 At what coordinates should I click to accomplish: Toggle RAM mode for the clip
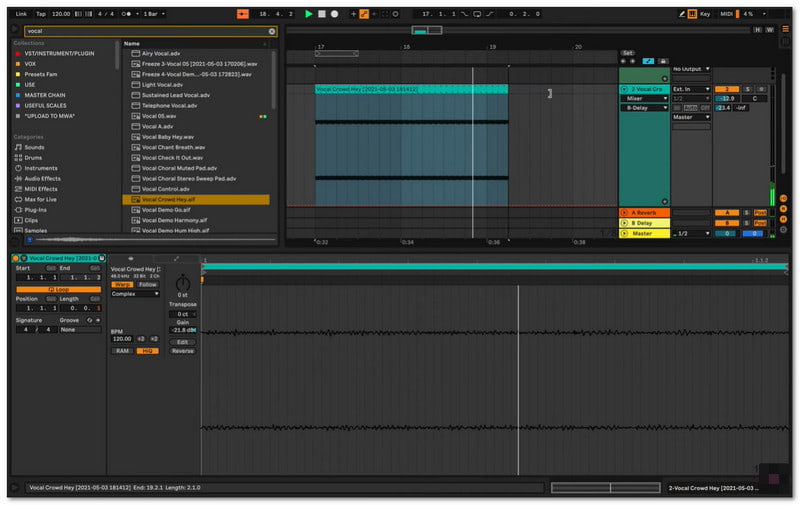[122, 351]
